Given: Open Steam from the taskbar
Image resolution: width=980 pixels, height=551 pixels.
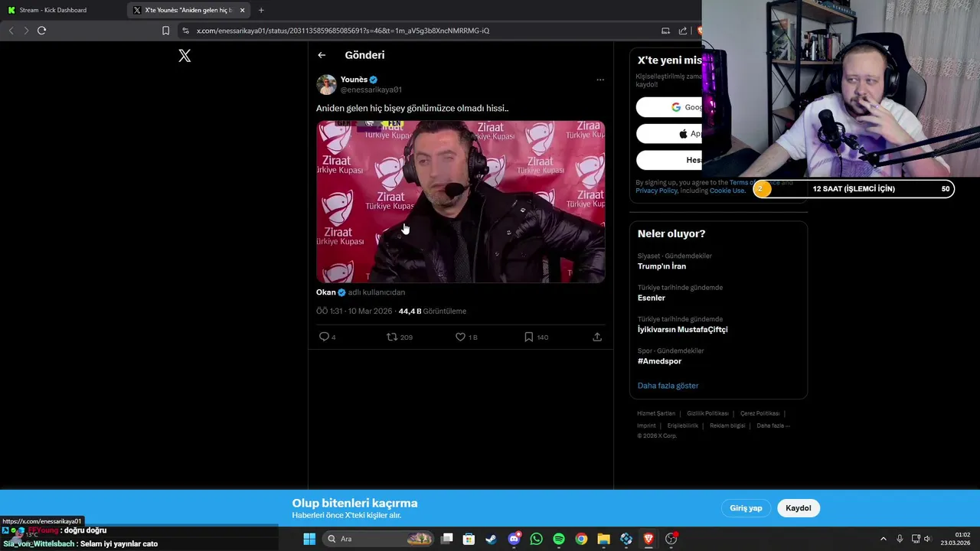Looking at the screenshot, I should point(491,539).
